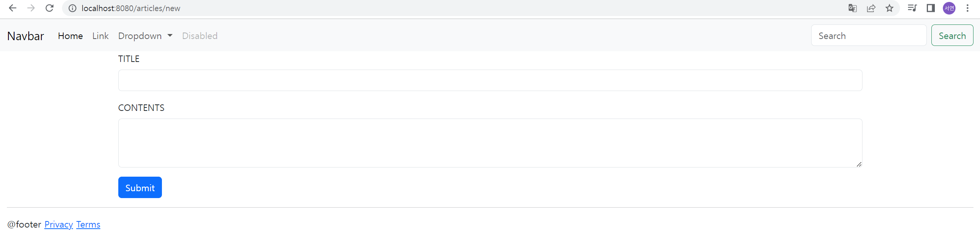Click the browser forward arrow
Screen dimensions: 980x239
point(31,8)
